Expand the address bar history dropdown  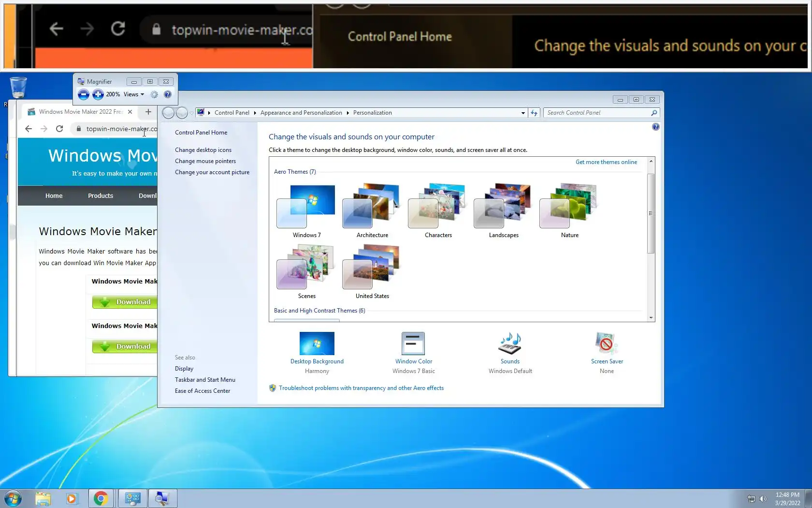click(523, 113)
